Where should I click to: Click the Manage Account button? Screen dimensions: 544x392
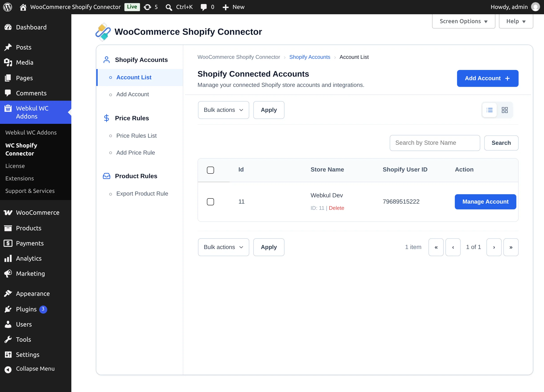pyautogui.click(x=485, y=202)
